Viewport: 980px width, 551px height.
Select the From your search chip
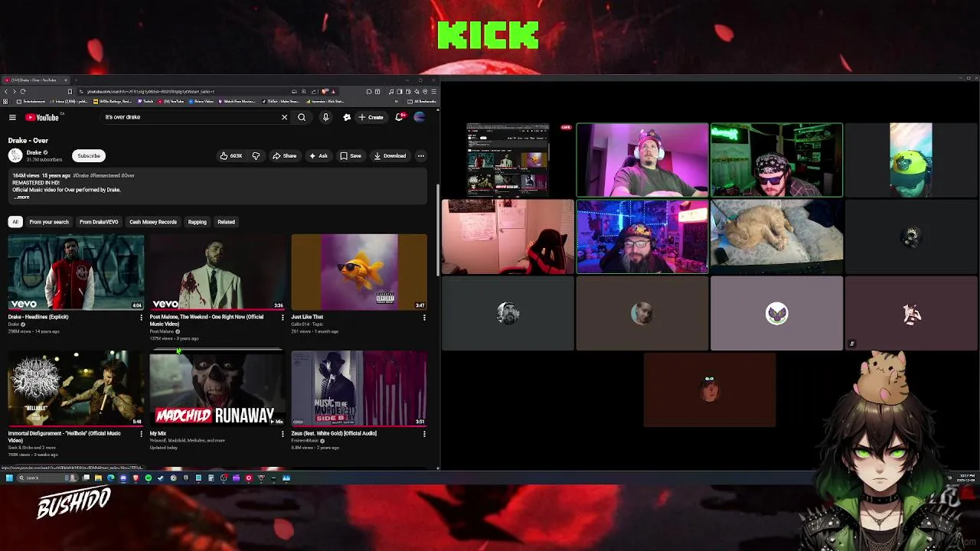pos(49,222)
